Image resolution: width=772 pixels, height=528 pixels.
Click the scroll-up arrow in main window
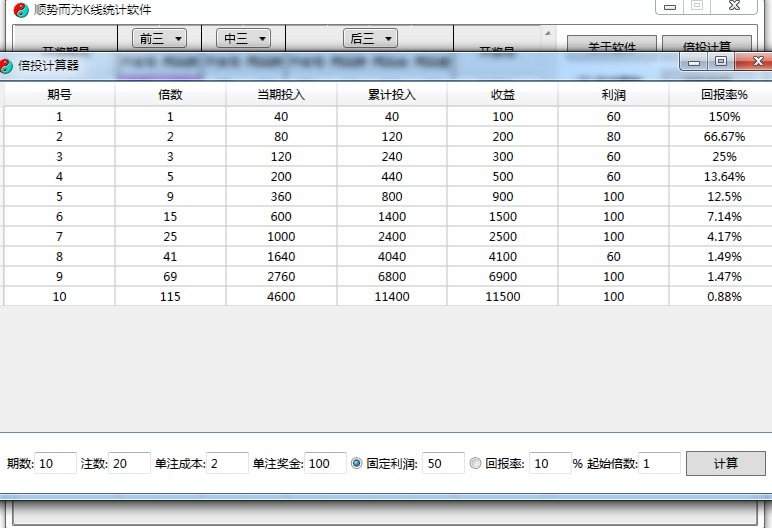pos(547,33)
